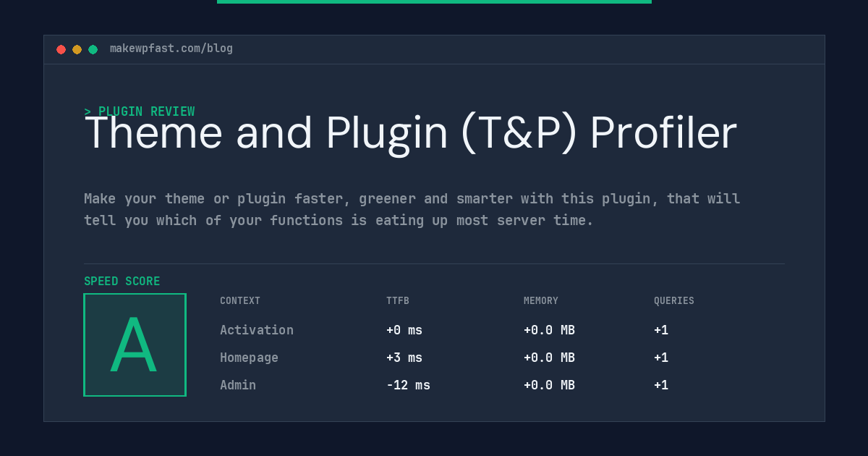Click the Activation memory value '+0.0 MB'

(549, 330)
